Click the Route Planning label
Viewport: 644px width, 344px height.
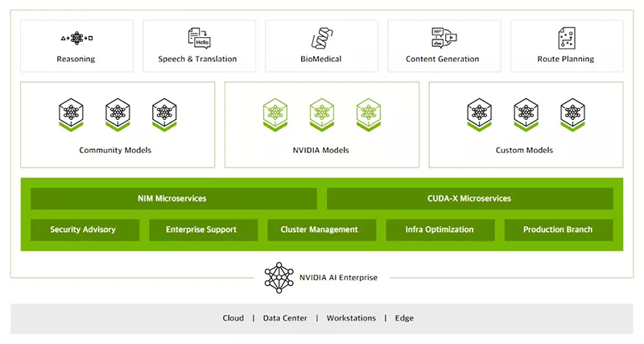(566, 59)
